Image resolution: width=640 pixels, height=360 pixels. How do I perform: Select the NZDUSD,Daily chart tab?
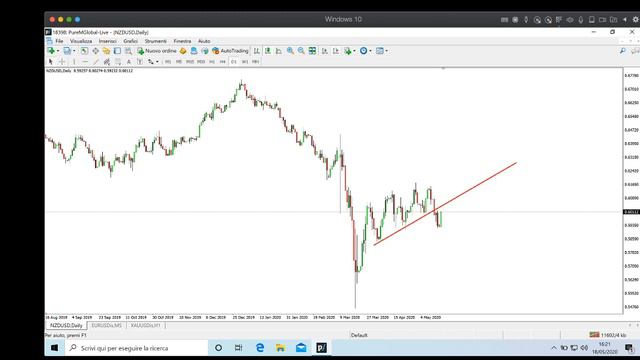click(66, 325)
